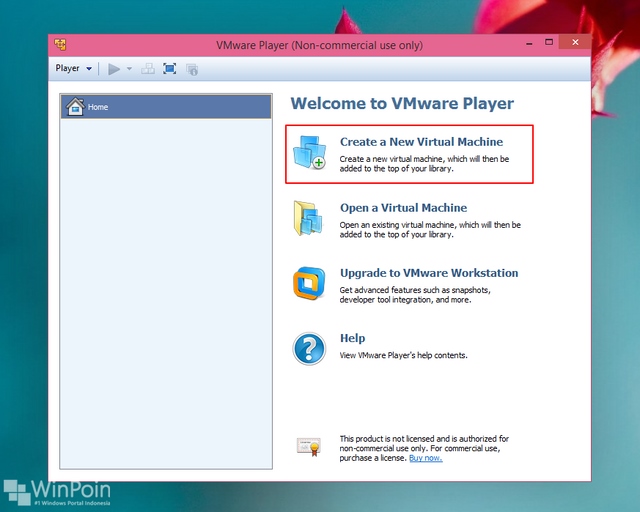Click Create a New Virtual Machine heading
The height and width of the screenshot is (512, 640).
pos(421,142)
